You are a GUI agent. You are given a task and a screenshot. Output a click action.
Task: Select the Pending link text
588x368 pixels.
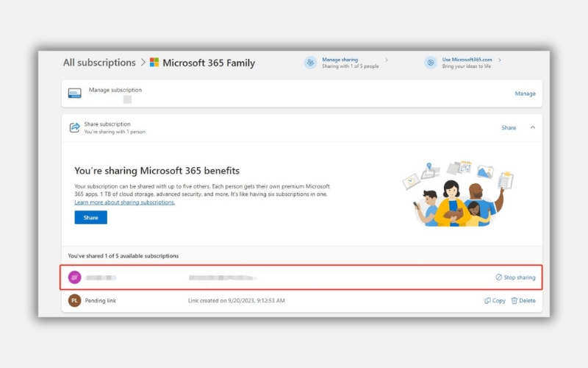[101, 300]
